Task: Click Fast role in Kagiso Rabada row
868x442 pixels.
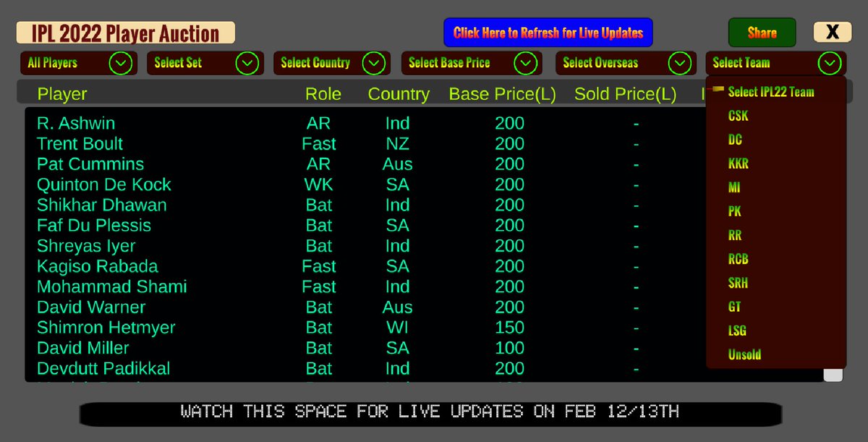Action: point(319,266)
